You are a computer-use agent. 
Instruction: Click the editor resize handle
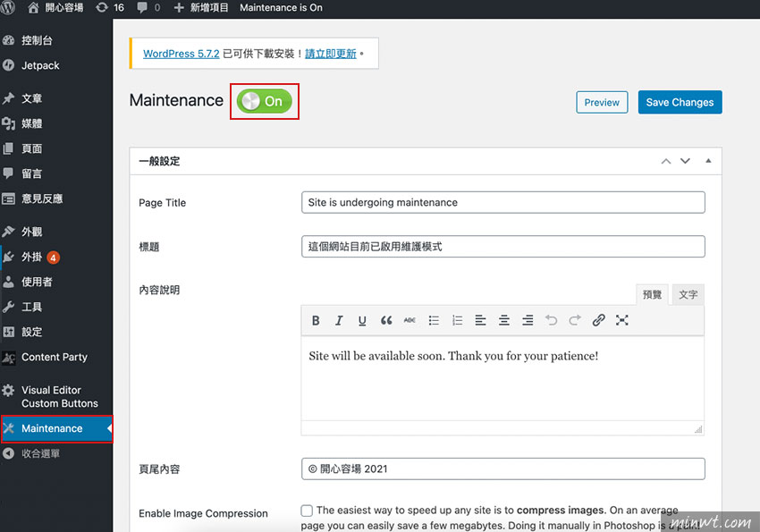pyautogui.click(x=698, y=429)
